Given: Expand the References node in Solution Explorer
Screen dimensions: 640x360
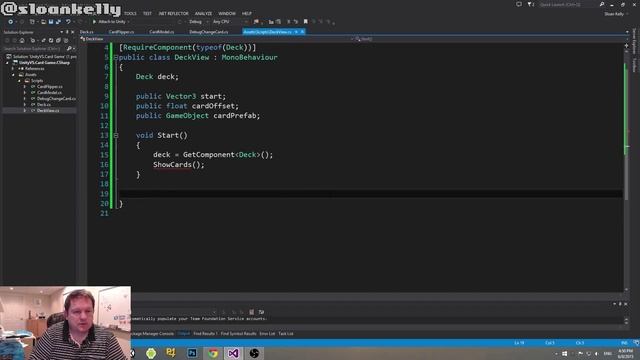Looking at the screenshot, I should click(x=13, y=69).
